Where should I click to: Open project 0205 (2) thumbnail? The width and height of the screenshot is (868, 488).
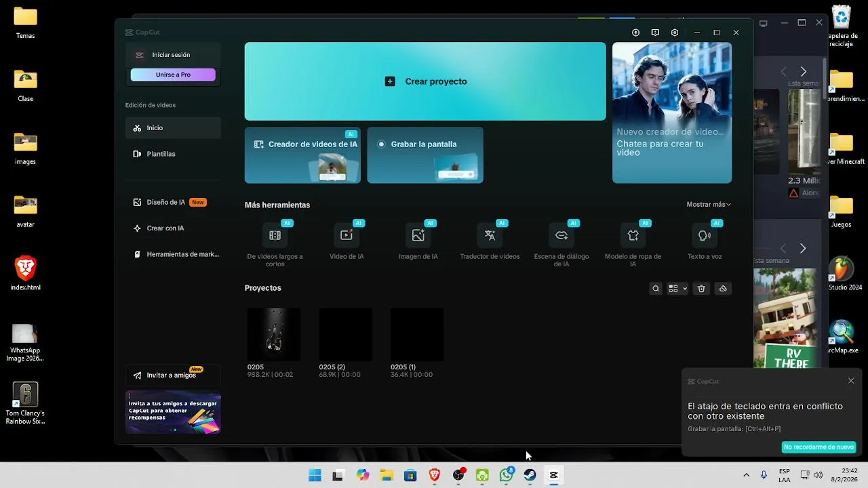coord(346,335)
